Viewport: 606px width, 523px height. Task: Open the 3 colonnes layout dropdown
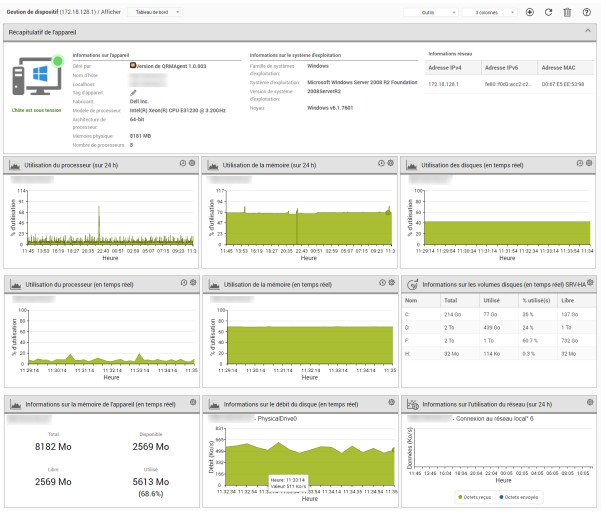[488, 12]
